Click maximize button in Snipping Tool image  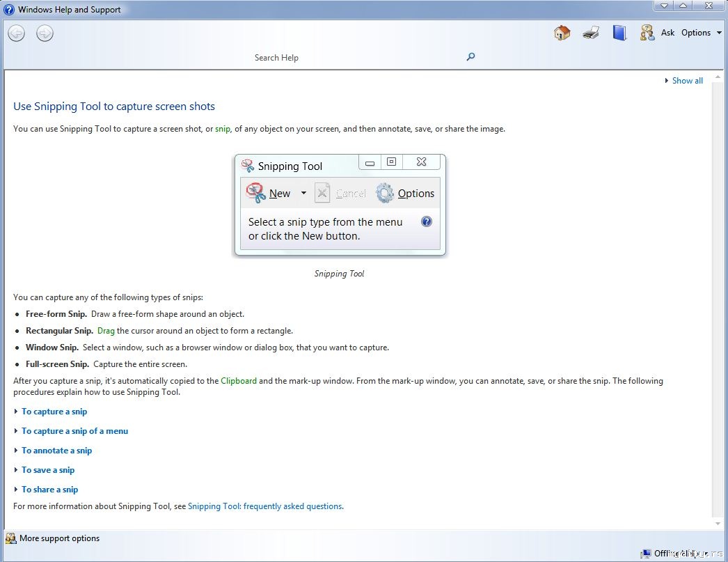click(392, 162)
